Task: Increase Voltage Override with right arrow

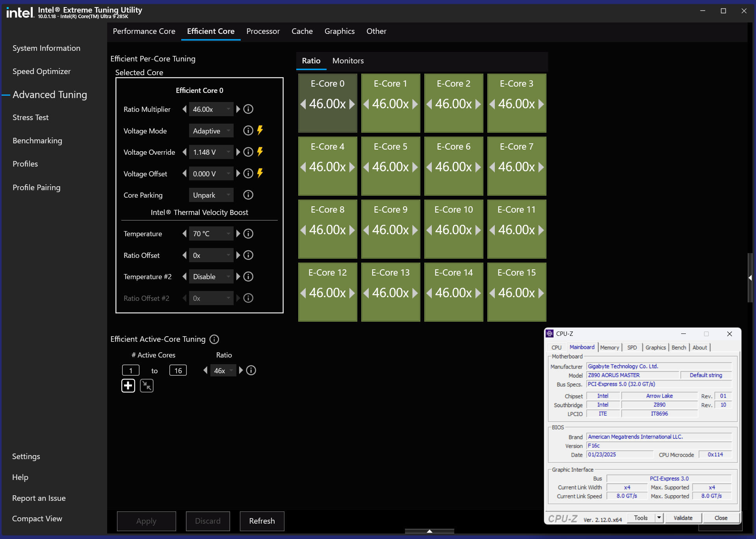Action: click(238, 152)
